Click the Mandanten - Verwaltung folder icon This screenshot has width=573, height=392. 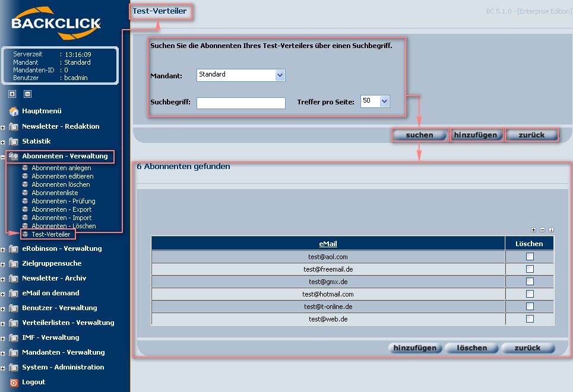pyautogui.click(x=14, y=353)
